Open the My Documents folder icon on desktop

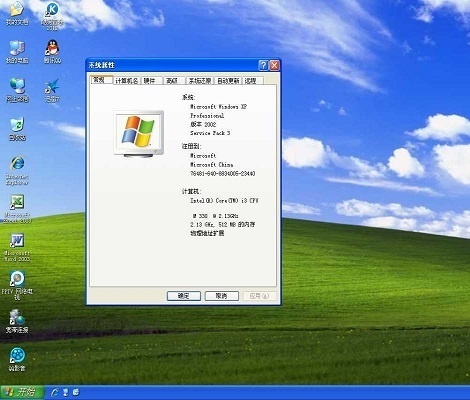tap(17, 13)
